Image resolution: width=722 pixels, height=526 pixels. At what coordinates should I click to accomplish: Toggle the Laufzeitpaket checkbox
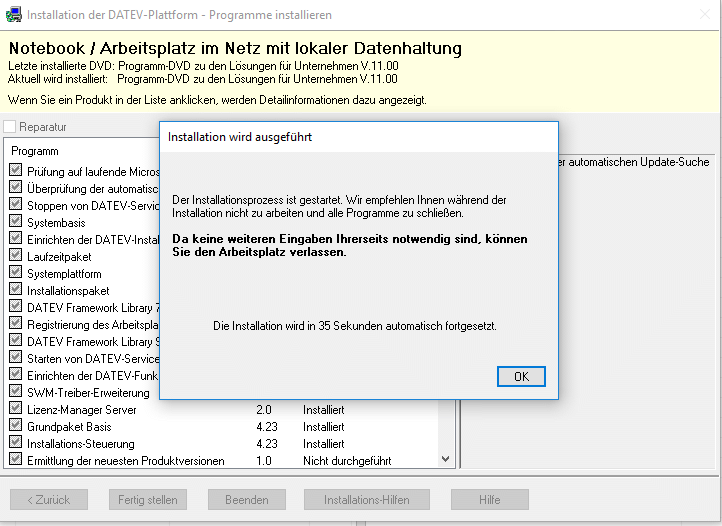pyautogui.click(x=15, y=255)
